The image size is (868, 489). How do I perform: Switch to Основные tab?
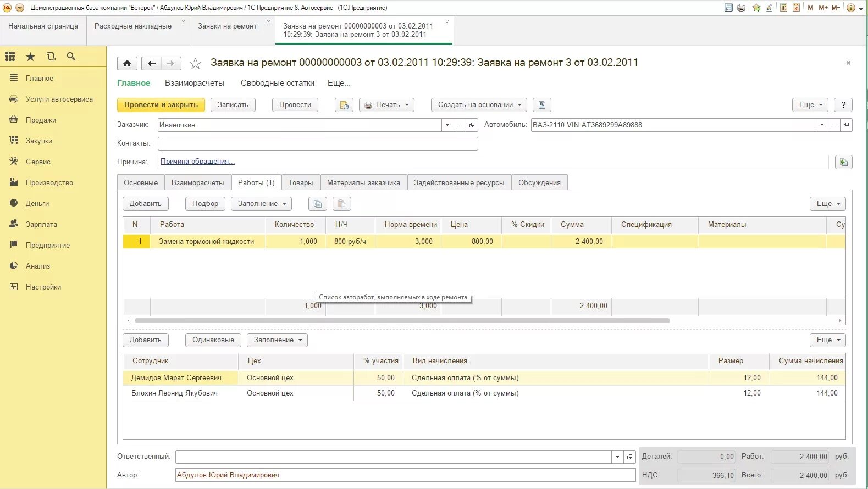(x=141, y=183)
